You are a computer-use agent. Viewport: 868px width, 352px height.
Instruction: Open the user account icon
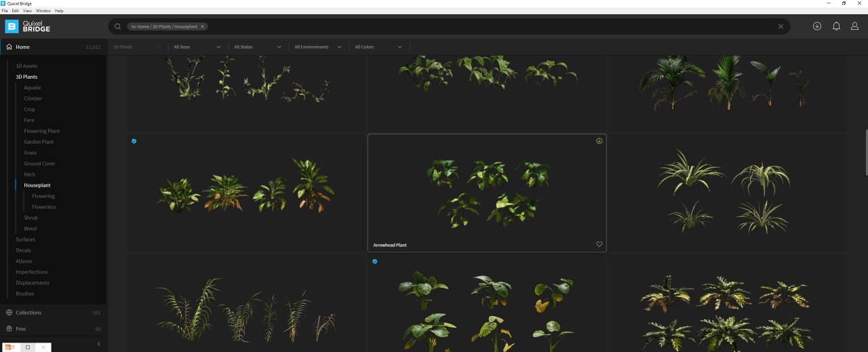click(855, 26)
